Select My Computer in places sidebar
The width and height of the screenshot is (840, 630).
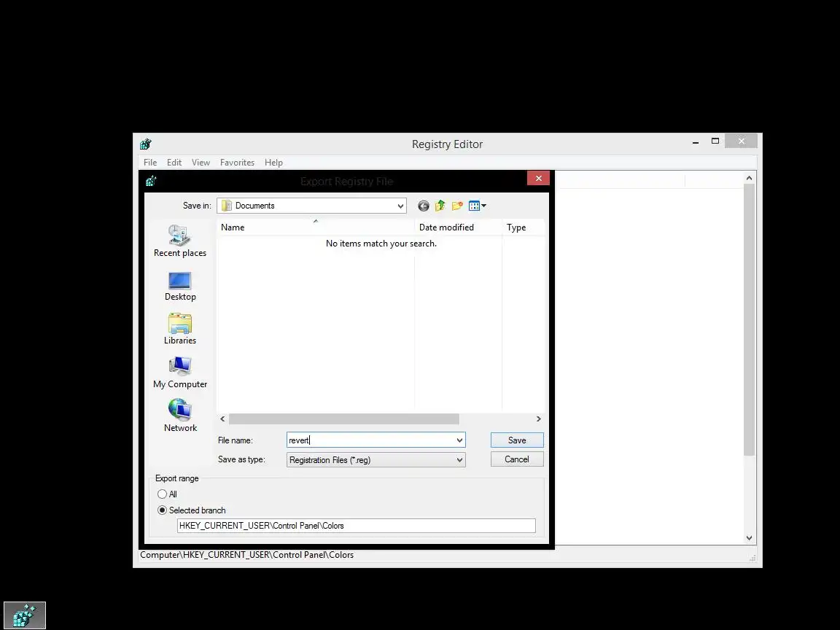[x=180, y=373]
